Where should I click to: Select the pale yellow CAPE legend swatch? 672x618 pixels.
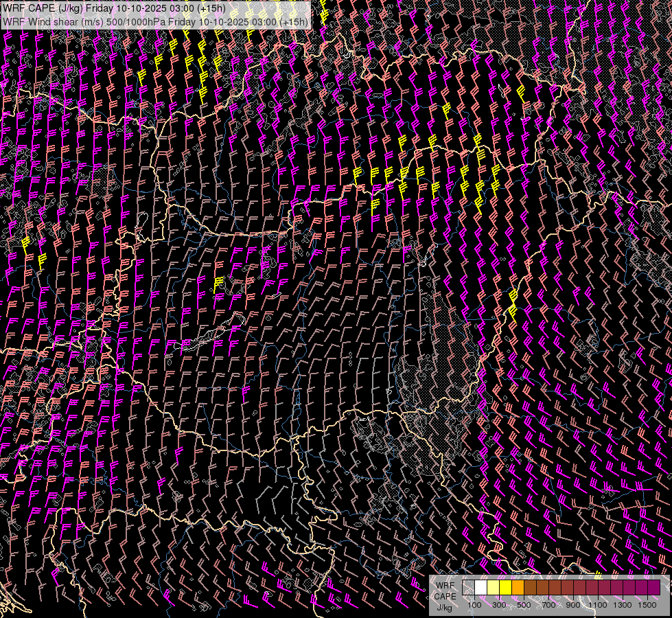pyautogui.click(x=493, y=587)
